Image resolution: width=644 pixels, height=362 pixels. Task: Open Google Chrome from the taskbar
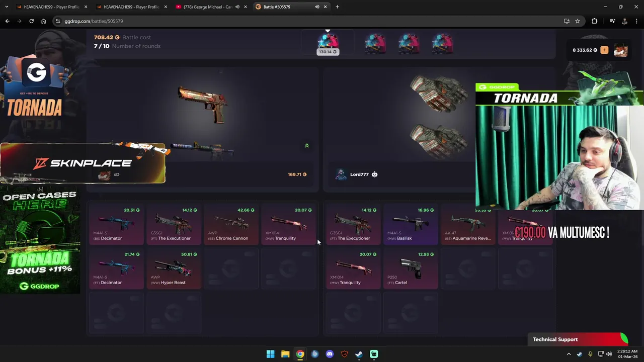[300, 354]
